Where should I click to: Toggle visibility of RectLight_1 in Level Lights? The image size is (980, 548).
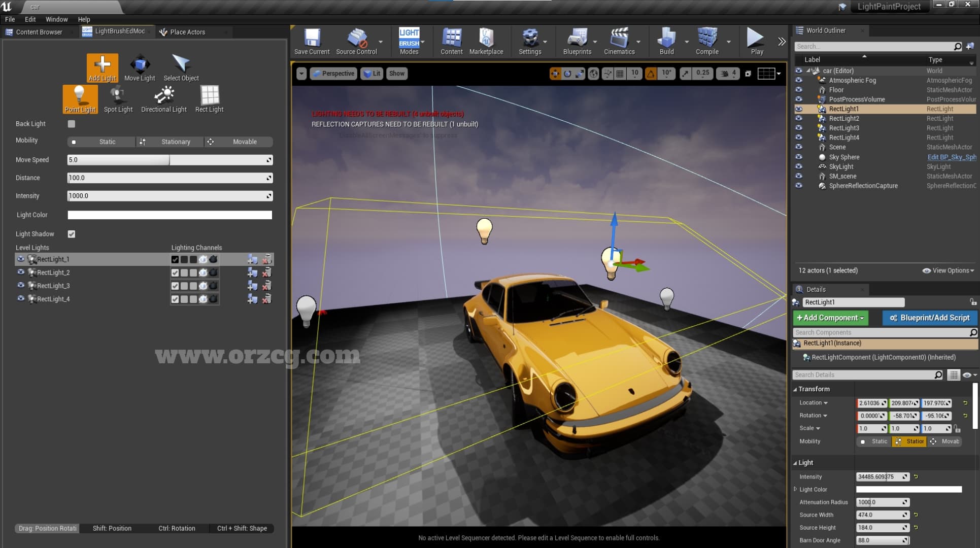[21, 259]
